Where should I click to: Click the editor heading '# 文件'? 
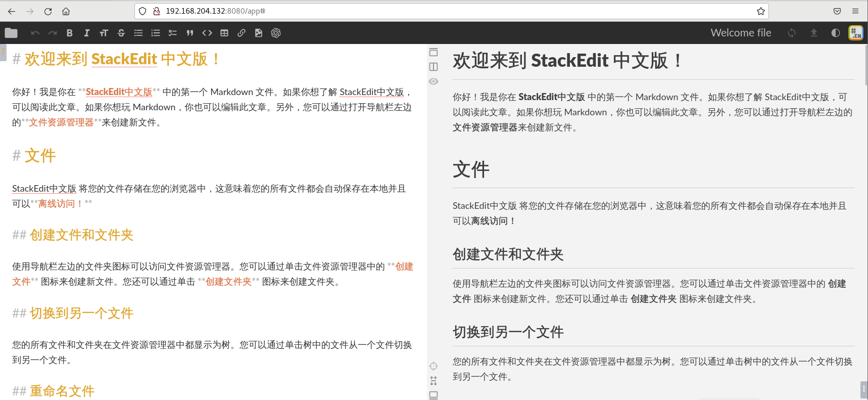pyautogui.click(x=34, y=156)
